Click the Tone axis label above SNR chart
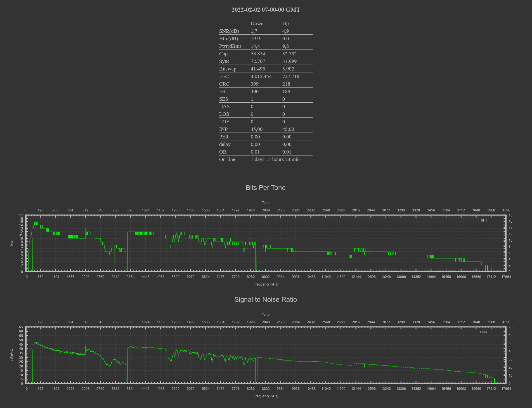The width and height of the screenshot is (532, 408). click(266, 315)
